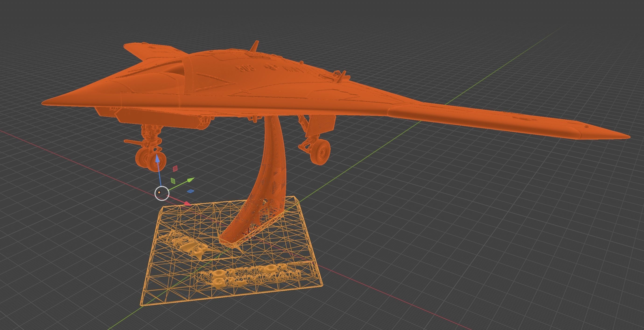The width and height of the screenshot is (644, 330).
Task: Click the blue Z-axis move gizmo arrow
Action: coord(157,158)
